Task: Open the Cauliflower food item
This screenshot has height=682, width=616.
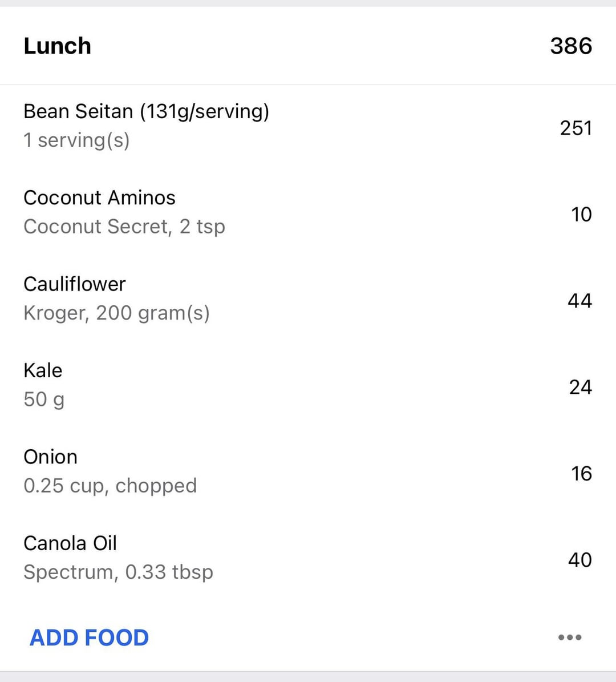Action: (308, 299)
